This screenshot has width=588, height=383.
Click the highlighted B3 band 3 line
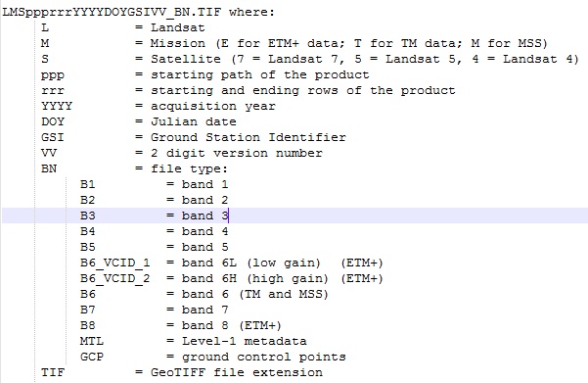(294, 215)
